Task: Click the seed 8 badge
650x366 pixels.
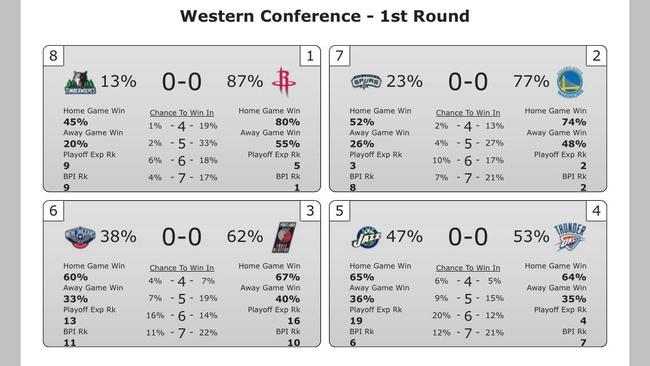Action: [x=53, y=56]
